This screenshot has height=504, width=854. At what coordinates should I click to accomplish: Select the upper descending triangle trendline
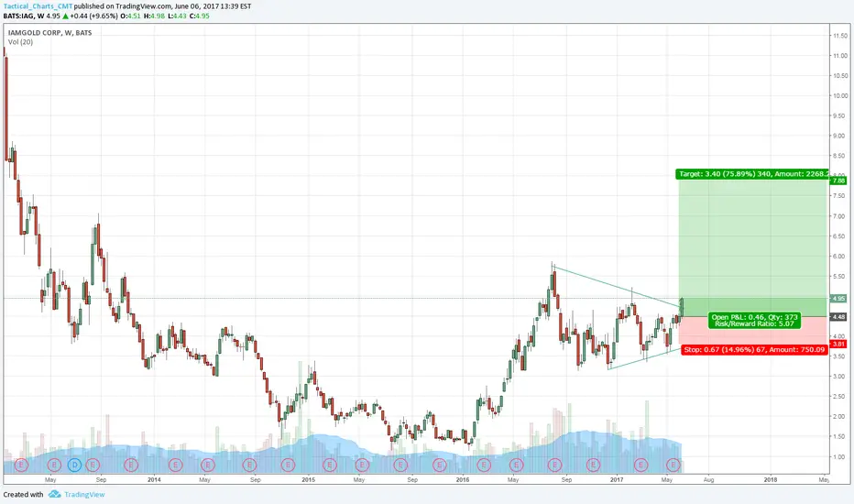617,286
